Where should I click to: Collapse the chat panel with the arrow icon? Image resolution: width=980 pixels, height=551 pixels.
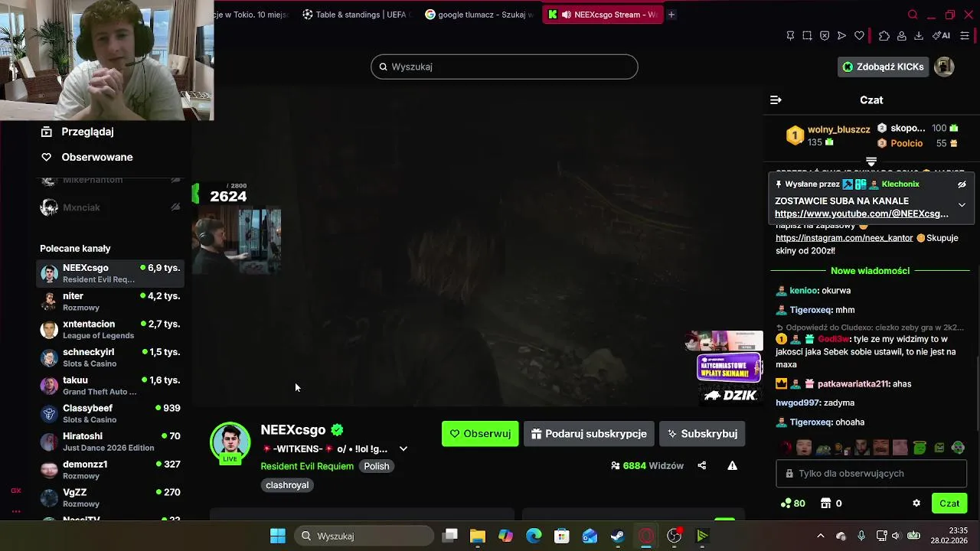776,100
